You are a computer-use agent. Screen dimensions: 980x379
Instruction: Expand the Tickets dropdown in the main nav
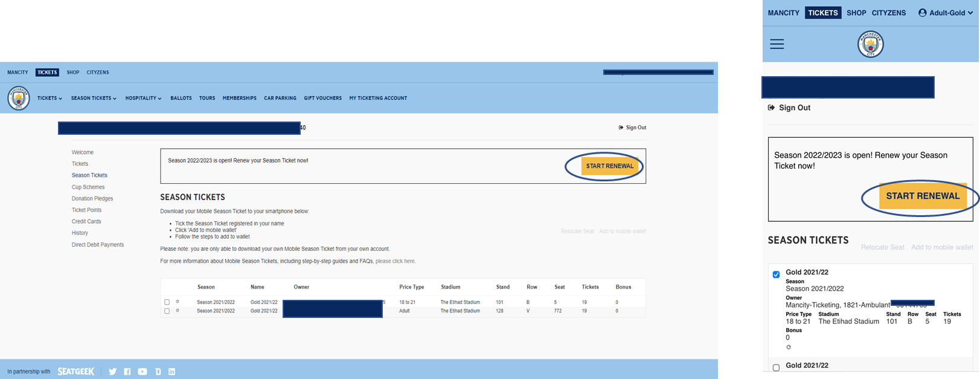point(50,98)
